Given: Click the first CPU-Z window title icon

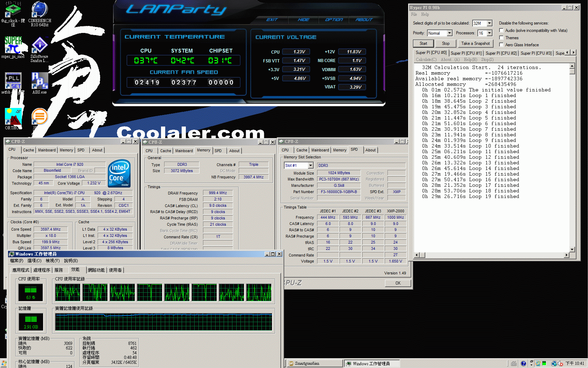Looking at the screenshot, I should tap(8, 142).
